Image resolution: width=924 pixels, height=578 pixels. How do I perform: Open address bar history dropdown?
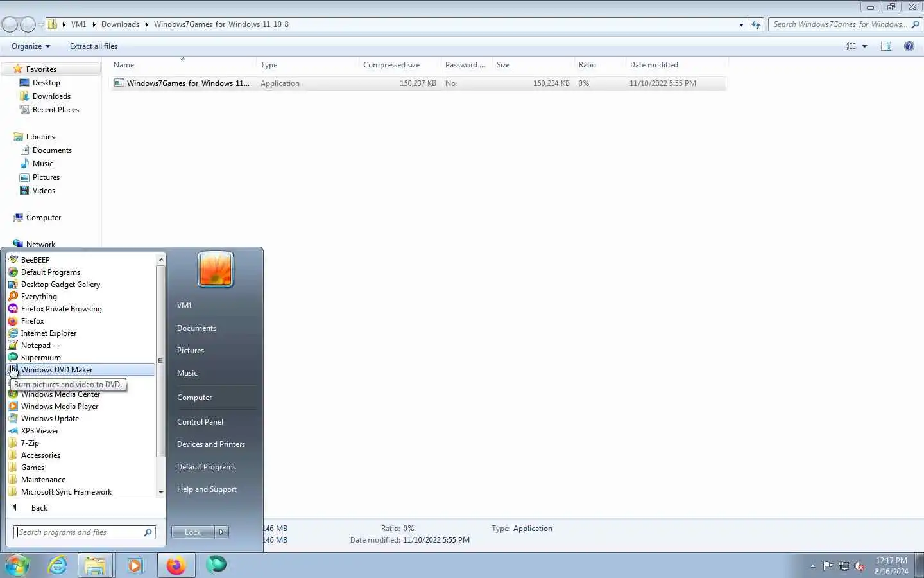[741, 24]
